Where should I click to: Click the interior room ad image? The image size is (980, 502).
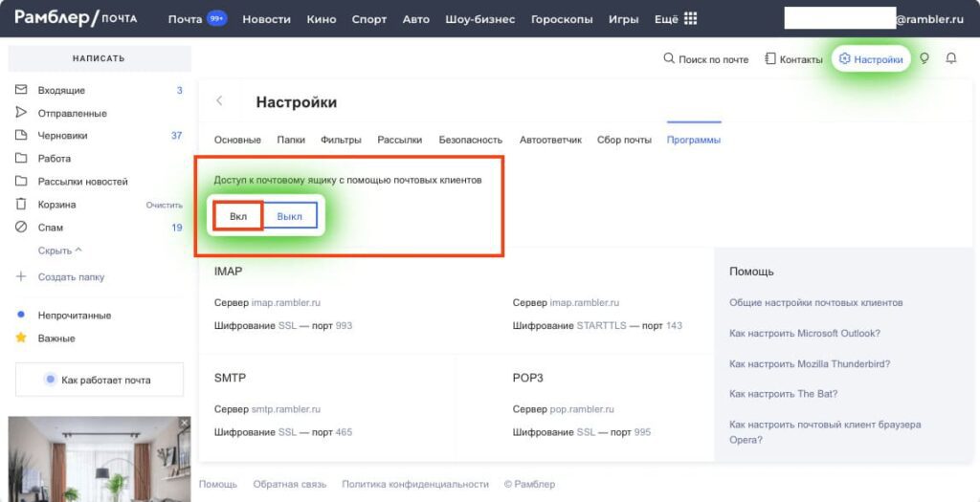point(100,459)
